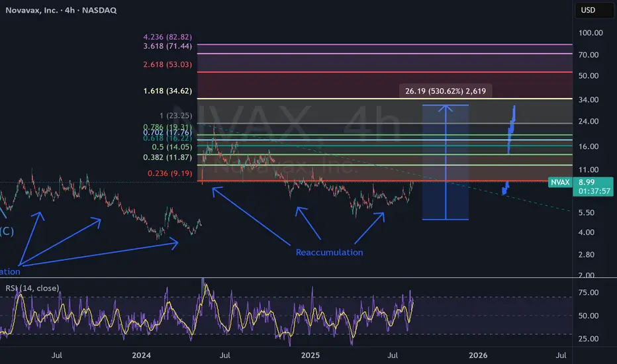Screen dimensions: 617x364
Task: Click the 2.80 price axis label
Action: (587, 255)
